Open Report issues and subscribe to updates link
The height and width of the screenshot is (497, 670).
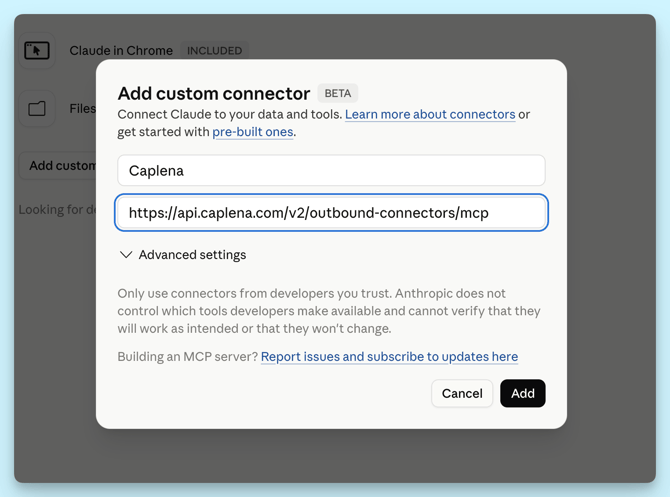coord(389,356)
